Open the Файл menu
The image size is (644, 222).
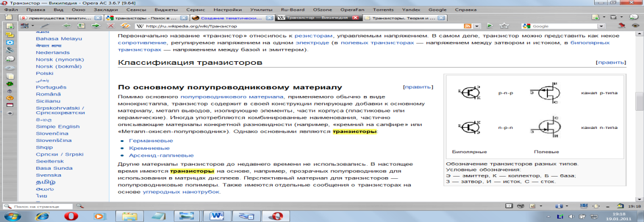point(11,9)
